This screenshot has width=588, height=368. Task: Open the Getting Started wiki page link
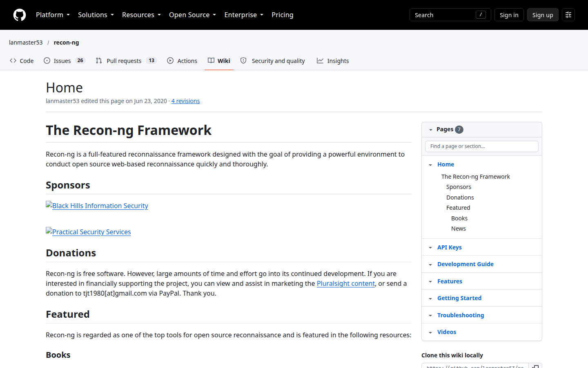click(x=459, y=298)
